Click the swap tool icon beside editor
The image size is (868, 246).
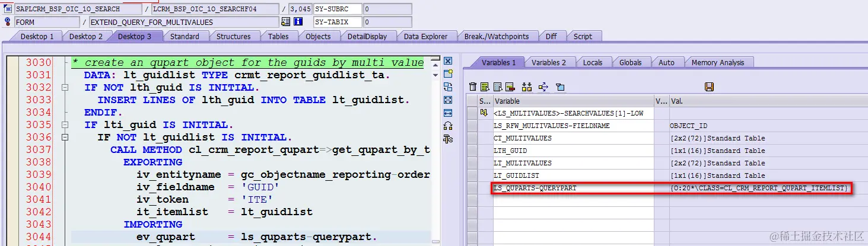pos(448,87)
